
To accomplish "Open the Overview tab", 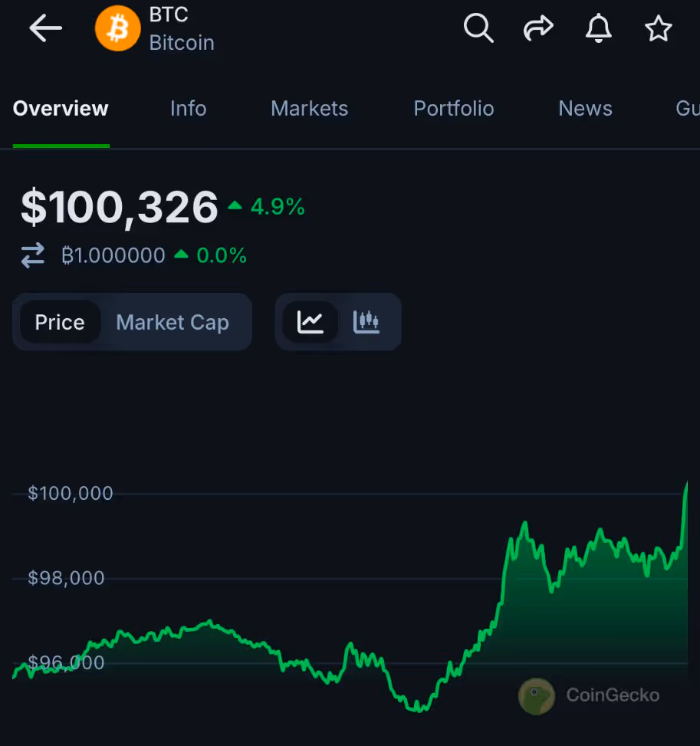I will point(61,109).
